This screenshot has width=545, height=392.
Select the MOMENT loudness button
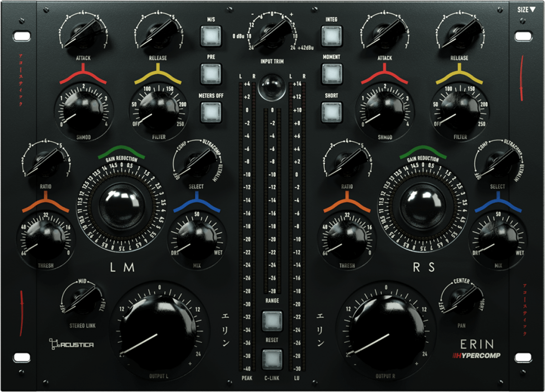[332, 73]
